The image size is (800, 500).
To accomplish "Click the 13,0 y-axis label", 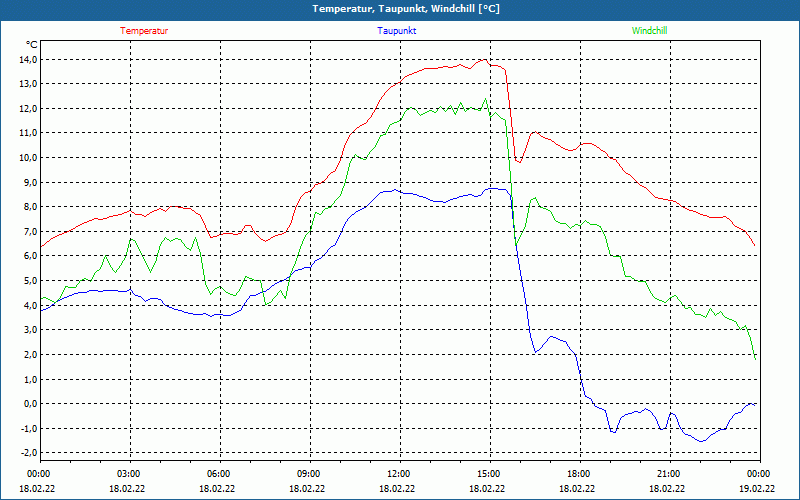I will (x=29, y=84).
